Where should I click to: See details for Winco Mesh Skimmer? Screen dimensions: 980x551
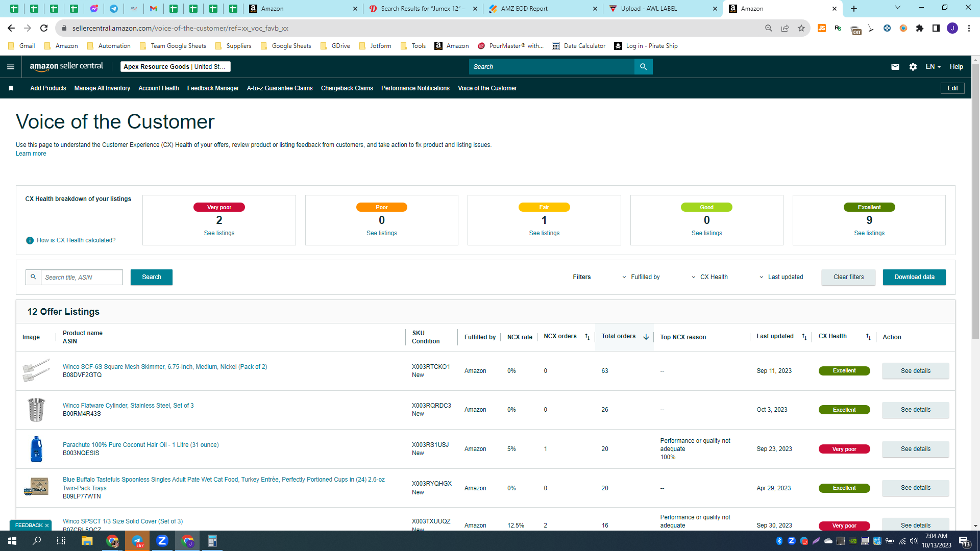coord(915,371)
